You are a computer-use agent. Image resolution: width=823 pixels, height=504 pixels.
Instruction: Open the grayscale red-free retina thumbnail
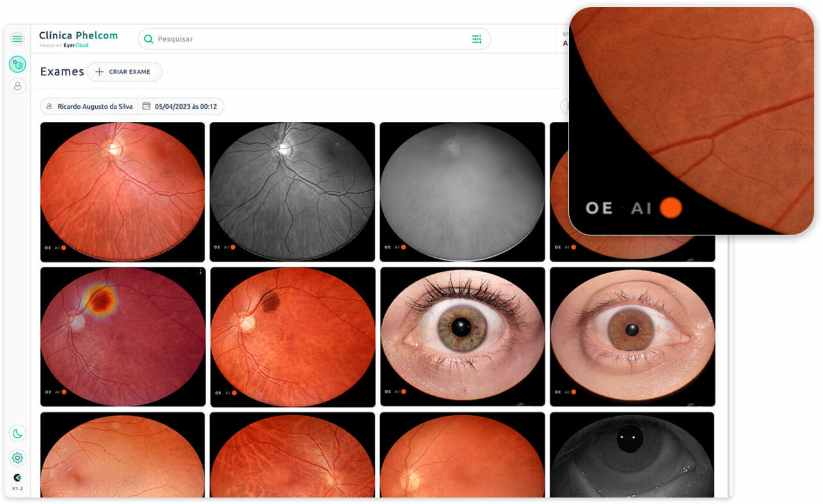[x=292, y=192]
